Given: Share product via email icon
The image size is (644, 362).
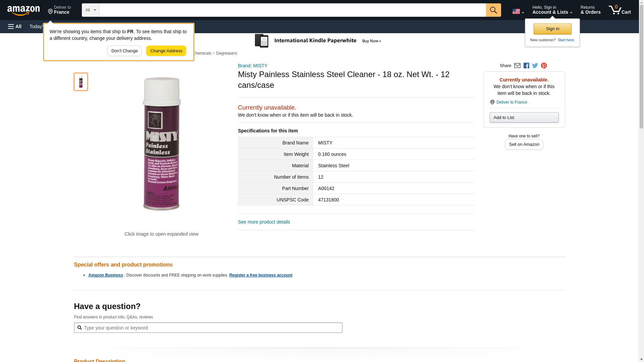Looking at the screenshot, I should coord(517,66).
